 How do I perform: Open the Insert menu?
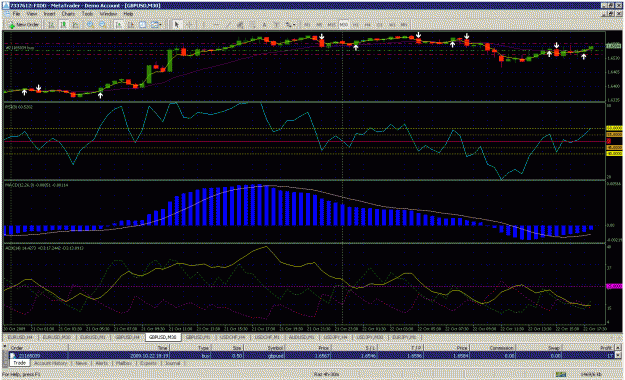pos(49,14)
